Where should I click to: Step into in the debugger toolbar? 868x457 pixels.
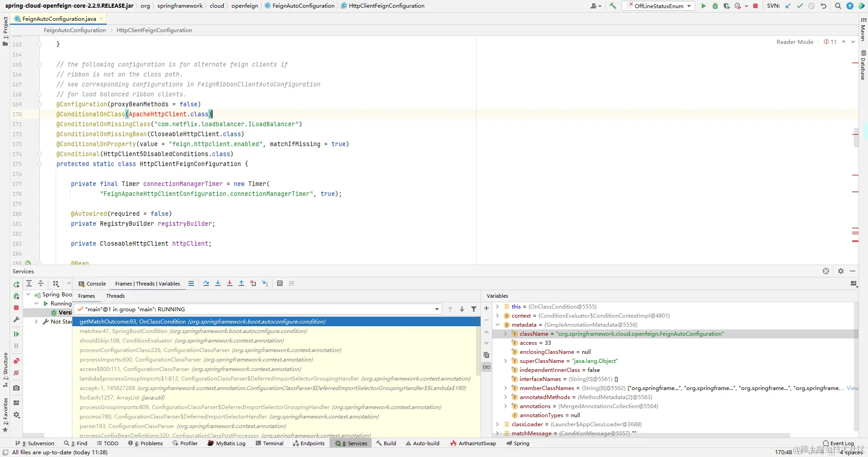[x=218, y=283]
